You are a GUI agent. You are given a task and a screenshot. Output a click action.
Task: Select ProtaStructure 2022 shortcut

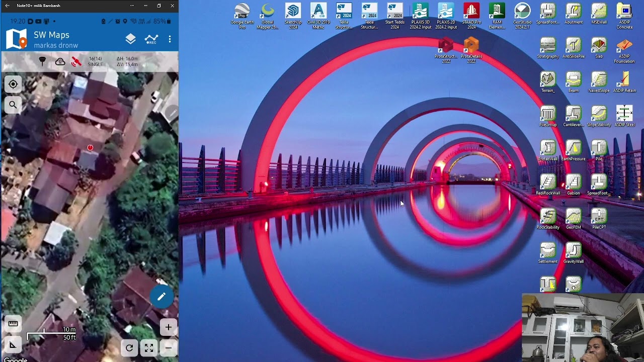[446, 50]
